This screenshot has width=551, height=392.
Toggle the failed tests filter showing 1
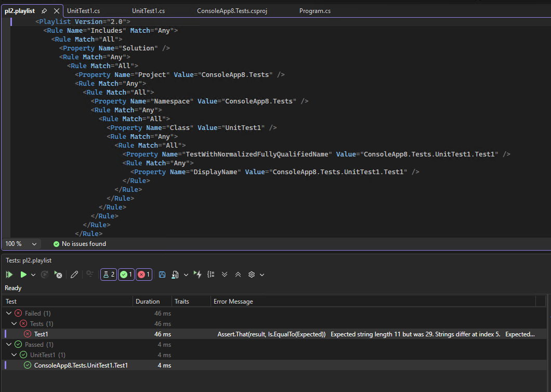(x=143, y=275)
